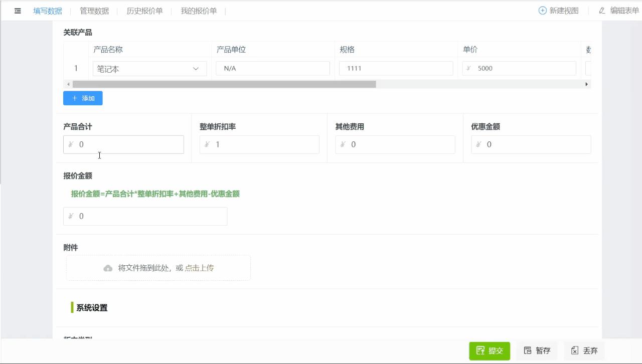Open the 历史报价单 tab
This screenshot has width=642, height=364.
click(x=145, y=11)
